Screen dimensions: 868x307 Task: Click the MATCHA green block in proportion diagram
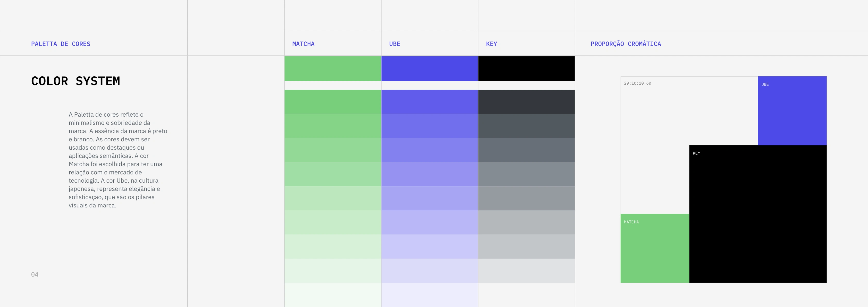pyautogui.click(x=655, y=248)
